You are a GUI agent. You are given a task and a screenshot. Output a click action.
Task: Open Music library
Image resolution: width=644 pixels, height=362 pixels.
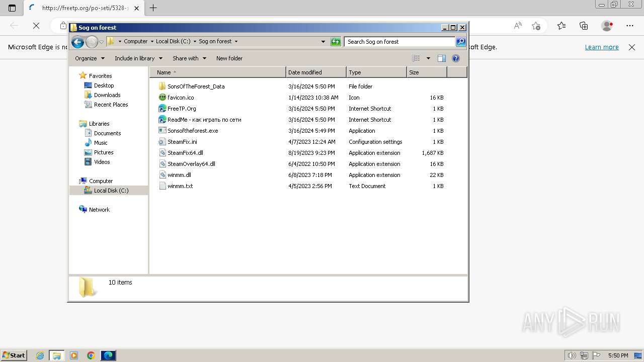coord(101,143)
